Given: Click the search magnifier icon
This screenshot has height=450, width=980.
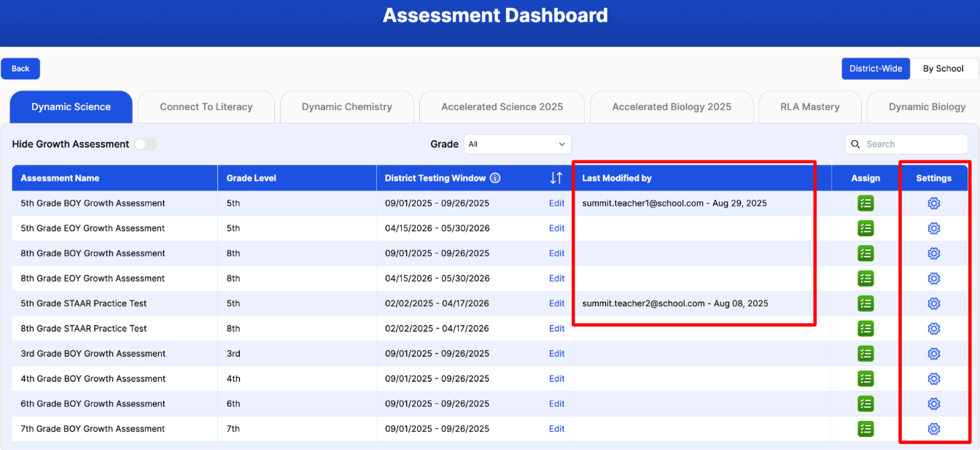Looking at the screenshot, I should 856,144.
